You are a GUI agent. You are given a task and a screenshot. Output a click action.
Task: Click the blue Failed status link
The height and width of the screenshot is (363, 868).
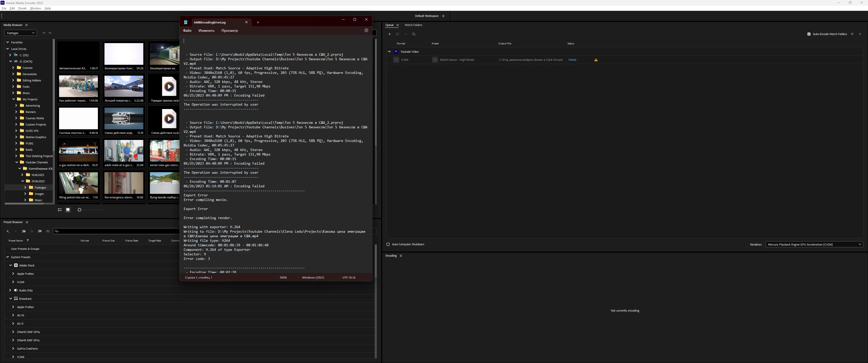(572, 60)
